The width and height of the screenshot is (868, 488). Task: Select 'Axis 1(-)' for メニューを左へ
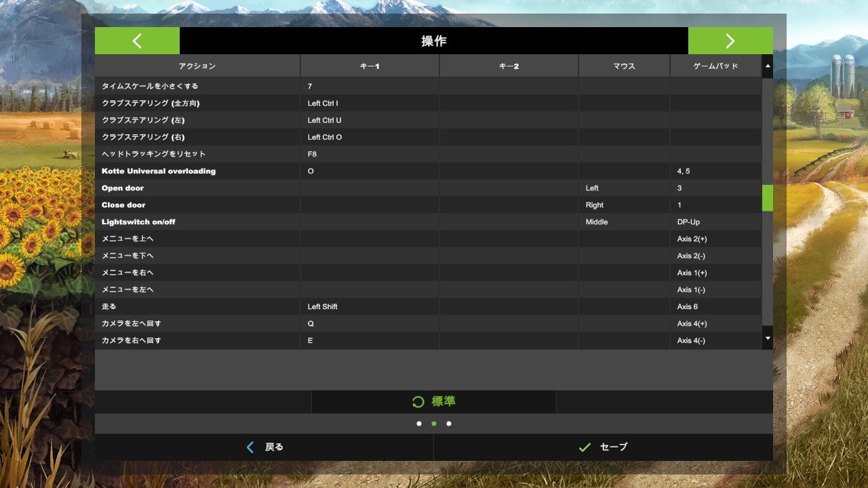coord(715,289)
